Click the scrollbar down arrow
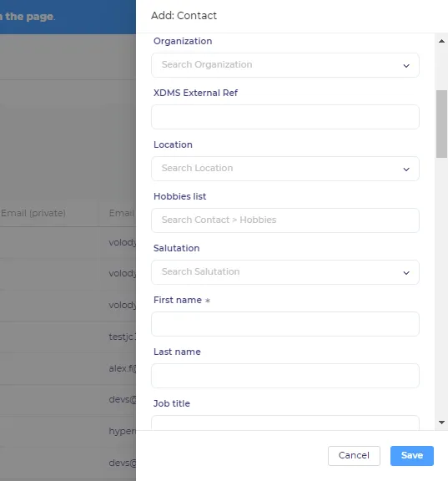 pos(441,423)
